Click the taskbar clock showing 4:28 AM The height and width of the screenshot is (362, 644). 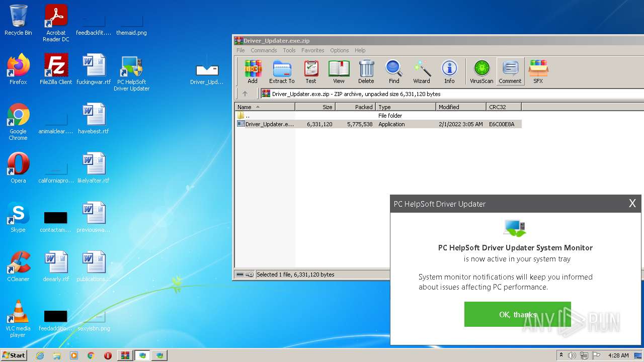[x=618, y=355]
